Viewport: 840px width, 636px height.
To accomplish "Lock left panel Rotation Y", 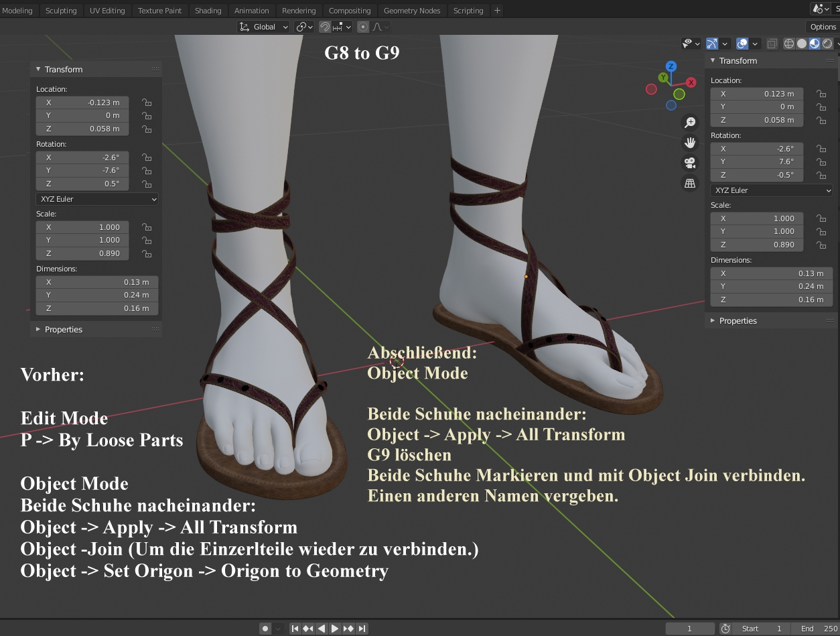I will tap(147, 171).
